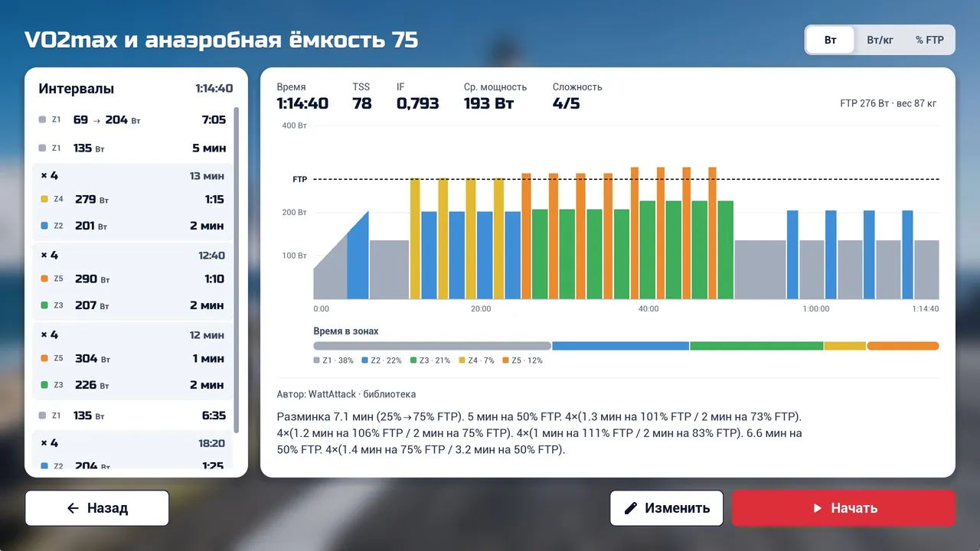Click the Ср. мощность value 193 Вт
Viewport: 980px width, 551px height.
tap(488, 103)
